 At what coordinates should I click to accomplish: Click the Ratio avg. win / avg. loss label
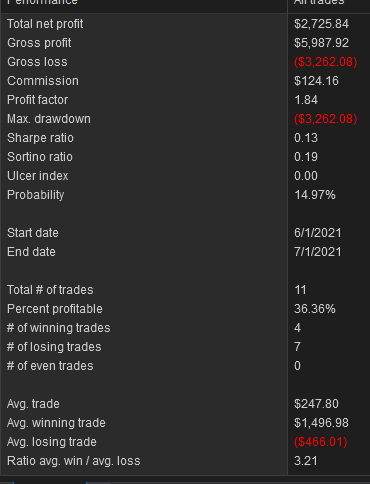click(x=74, y=461)
